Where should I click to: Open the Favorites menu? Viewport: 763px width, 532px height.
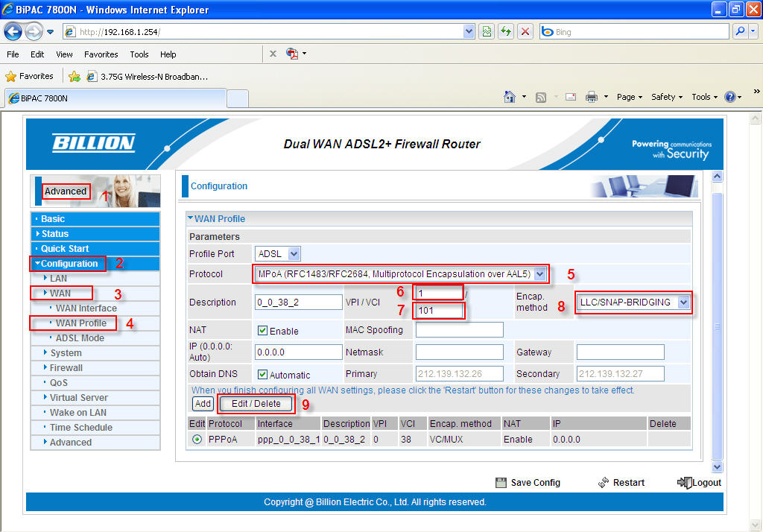101,54
